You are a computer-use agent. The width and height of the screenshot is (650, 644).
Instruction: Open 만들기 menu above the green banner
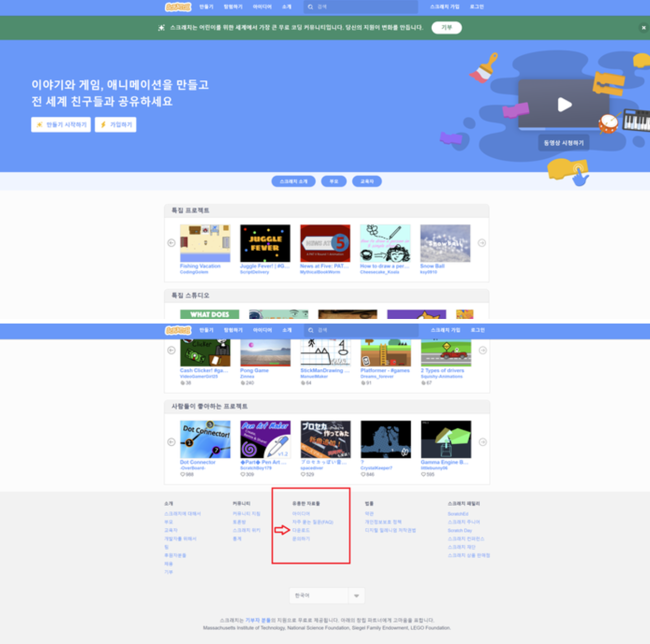click(206, 7)
